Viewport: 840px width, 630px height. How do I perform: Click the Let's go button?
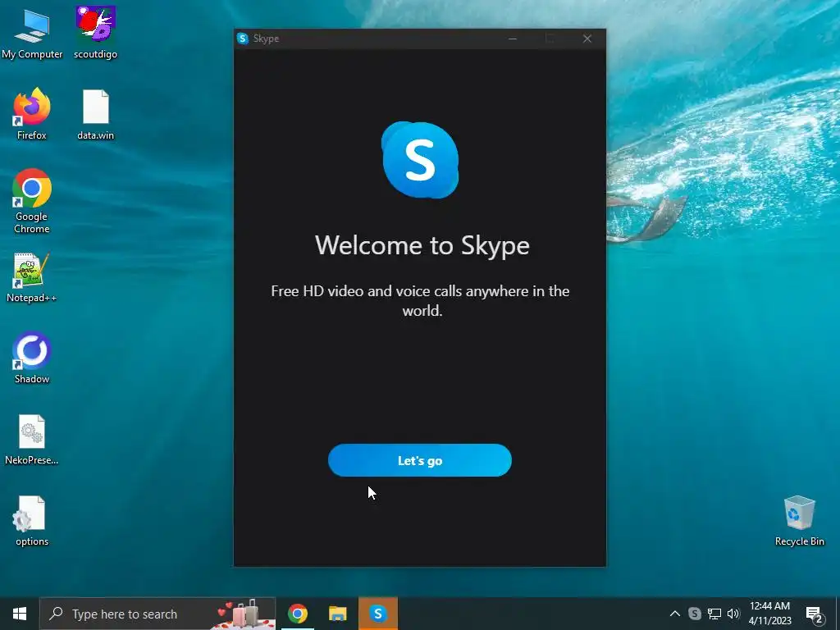point(419,460)
